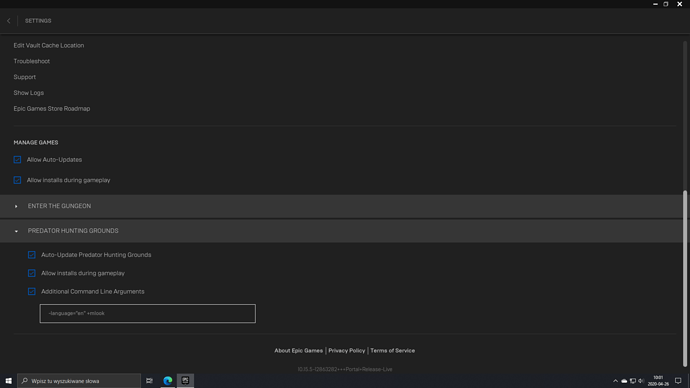Open the volume tray icon

(x=641, y=381)
